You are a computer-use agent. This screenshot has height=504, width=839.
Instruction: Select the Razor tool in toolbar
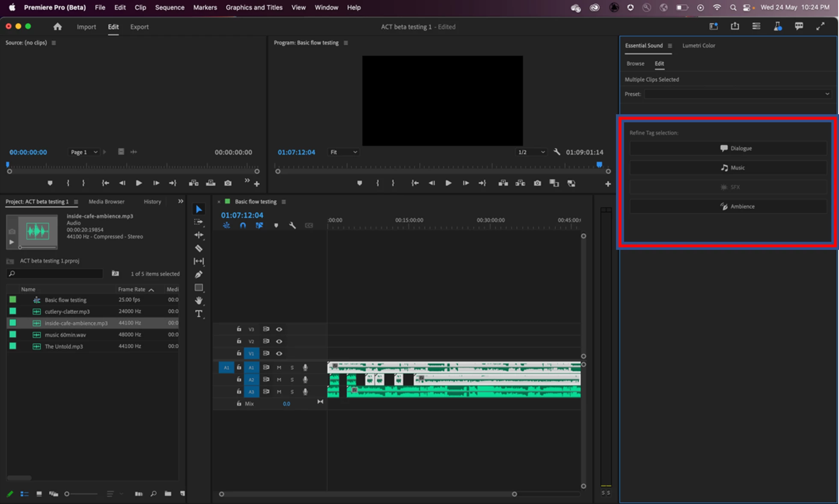(199, 248)
